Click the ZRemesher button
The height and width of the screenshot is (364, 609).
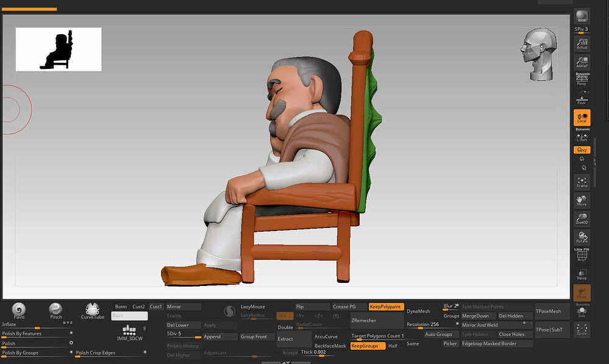coord(377,321)
